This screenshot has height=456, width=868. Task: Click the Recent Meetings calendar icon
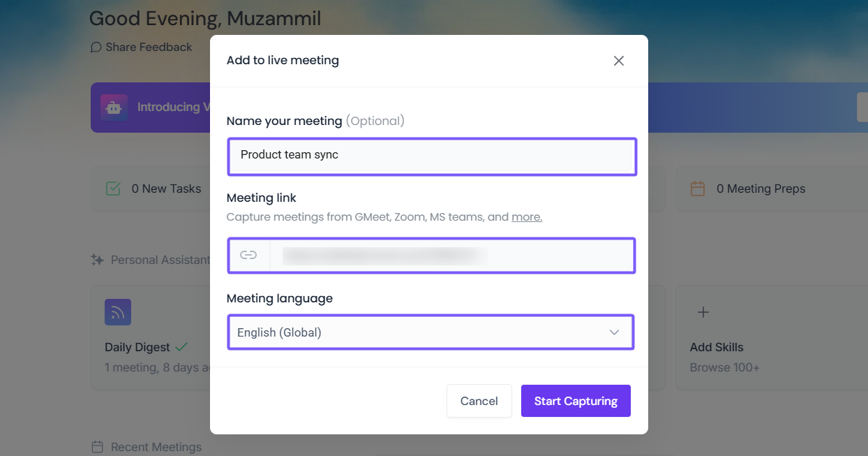pyautogui.click(x=98, y=447)
